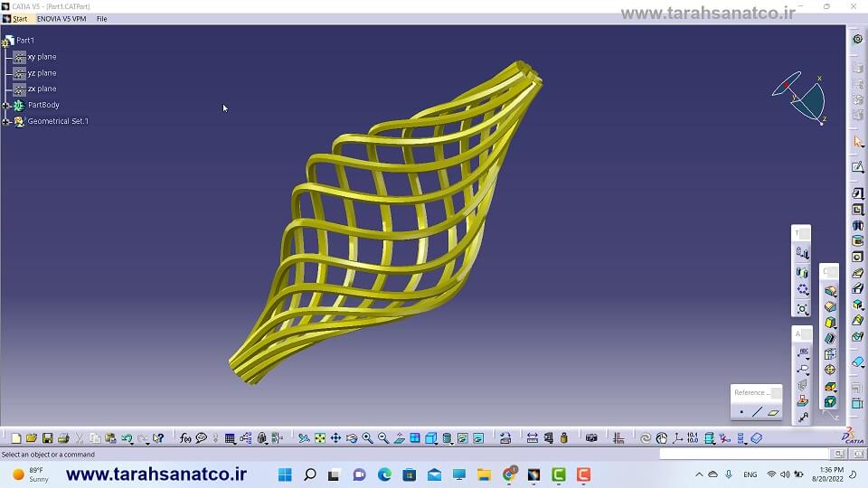The height and width of the screenshot is (488, 868).
Task: Open the Start menu in CATIA
Action: coord(19,19)
